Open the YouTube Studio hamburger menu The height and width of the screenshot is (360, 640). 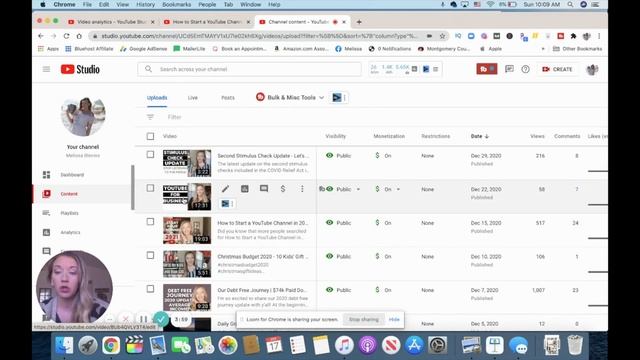[46, 69]
